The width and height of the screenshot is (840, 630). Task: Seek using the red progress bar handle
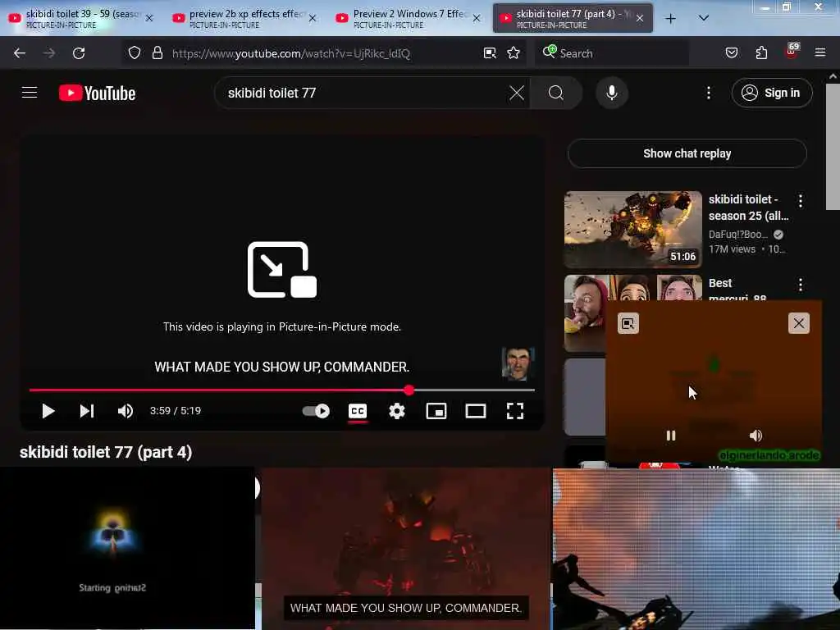click(x=409, y=390)
